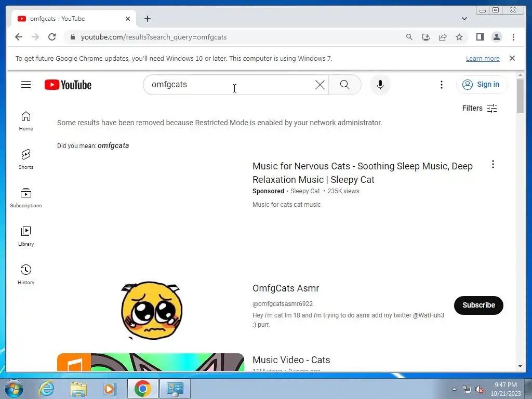Click the scrollbar up arrow
The width and height of the screenshot is (532, 399).
520,75
